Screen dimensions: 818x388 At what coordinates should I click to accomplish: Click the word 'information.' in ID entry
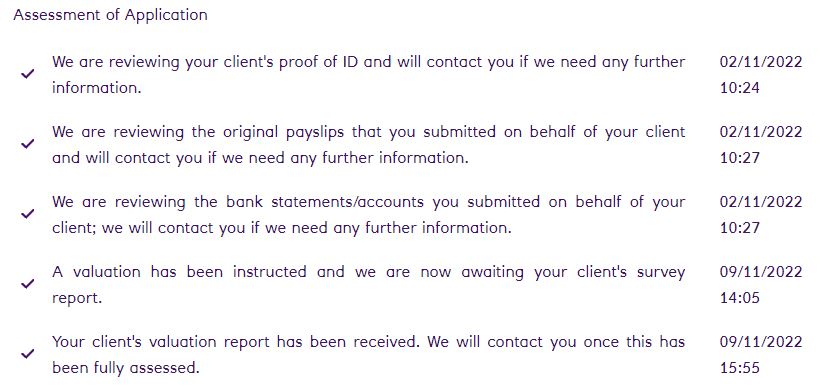97,87
